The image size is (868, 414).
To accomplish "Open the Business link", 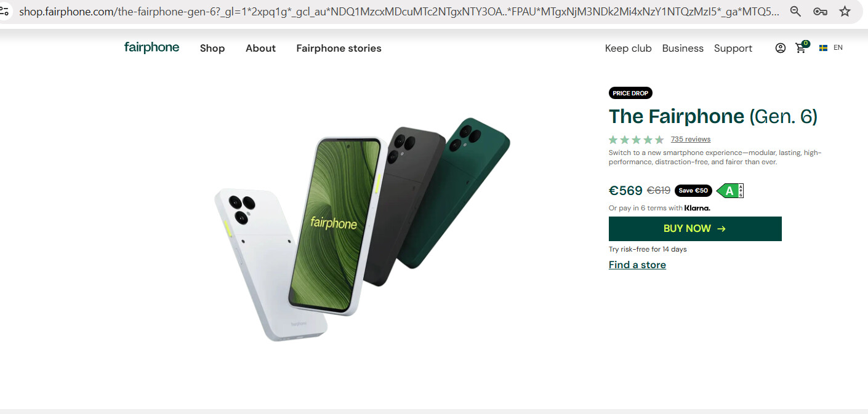I will (x=683, y=48).
